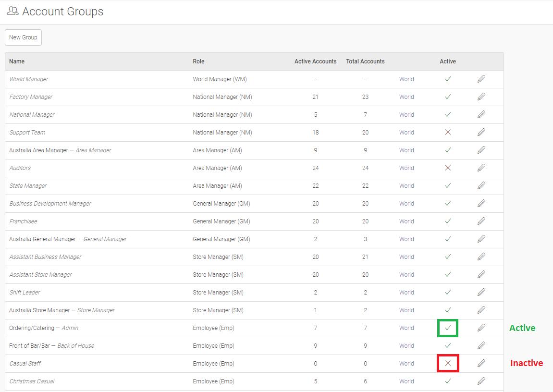Toggle inactive cross for Casual Staff

pos(448,363)
